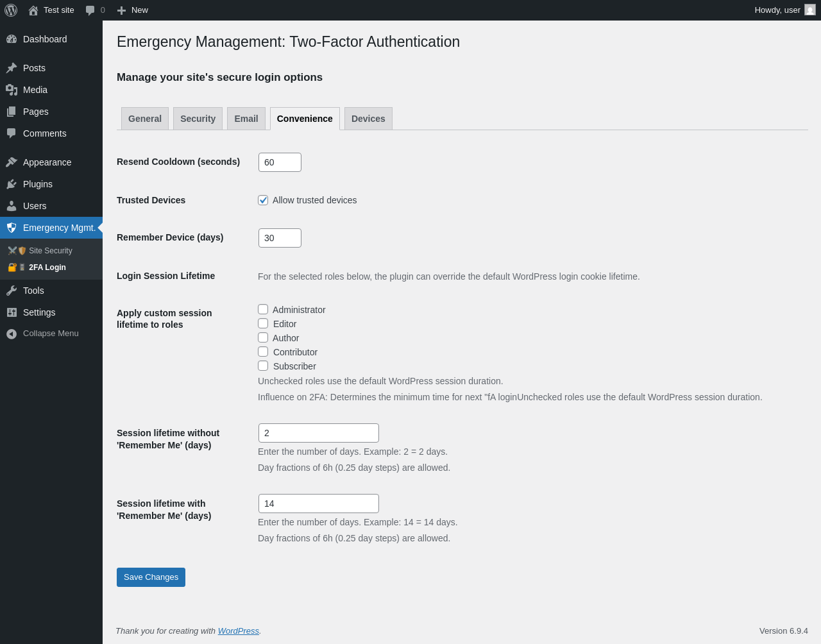821x644 pixels.
Task: Click the WordPress logo icon
Action: tap(11, 10)
